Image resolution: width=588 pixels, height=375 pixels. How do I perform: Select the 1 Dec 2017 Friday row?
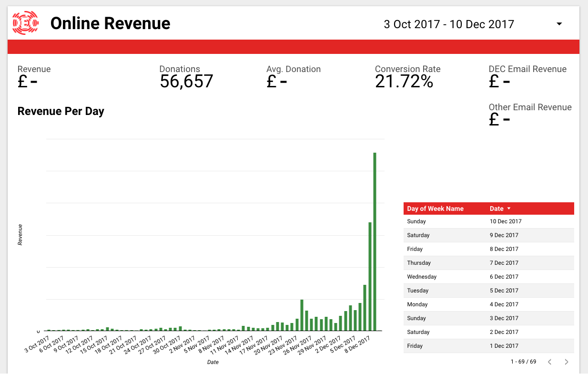(x=488, y=346)
